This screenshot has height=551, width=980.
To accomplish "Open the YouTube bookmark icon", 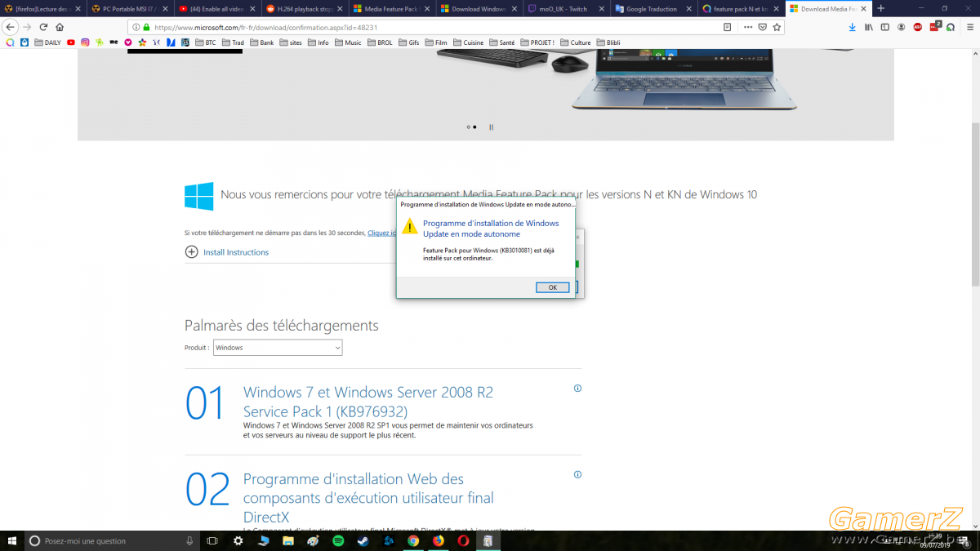I will coord(71,42).
